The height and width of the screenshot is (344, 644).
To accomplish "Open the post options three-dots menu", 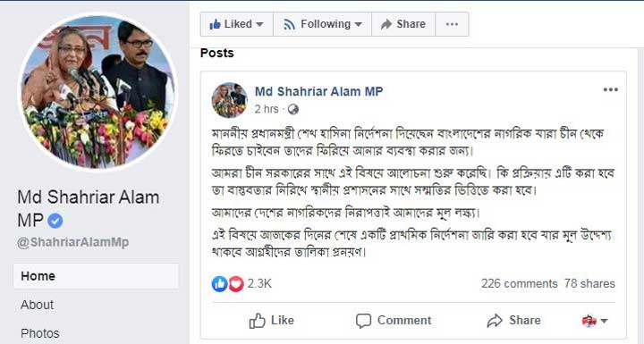I will click(x=610, y=90).
